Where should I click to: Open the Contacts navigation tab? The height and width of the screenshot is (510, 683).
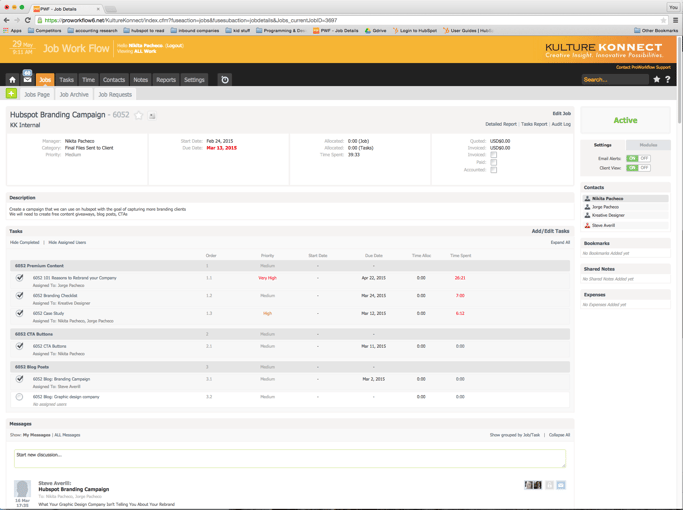click(x=114, y=80)
